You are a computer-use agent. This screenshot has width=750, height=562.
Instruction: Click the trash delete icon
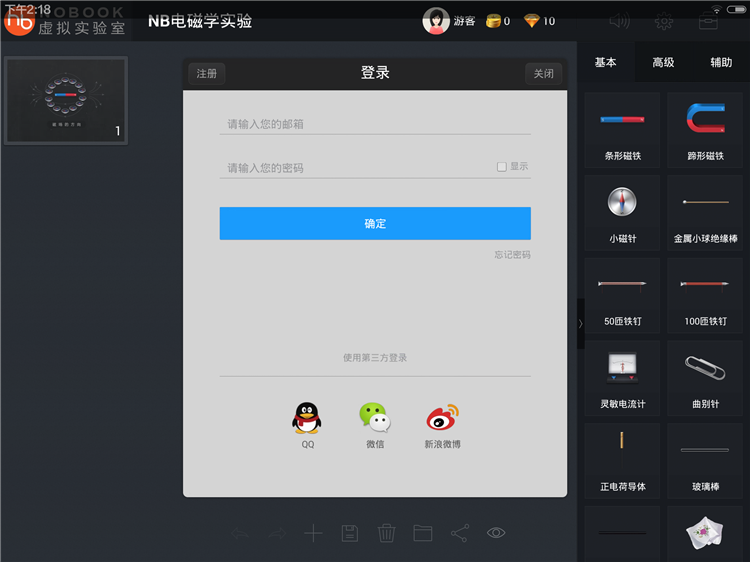[386, 533]
